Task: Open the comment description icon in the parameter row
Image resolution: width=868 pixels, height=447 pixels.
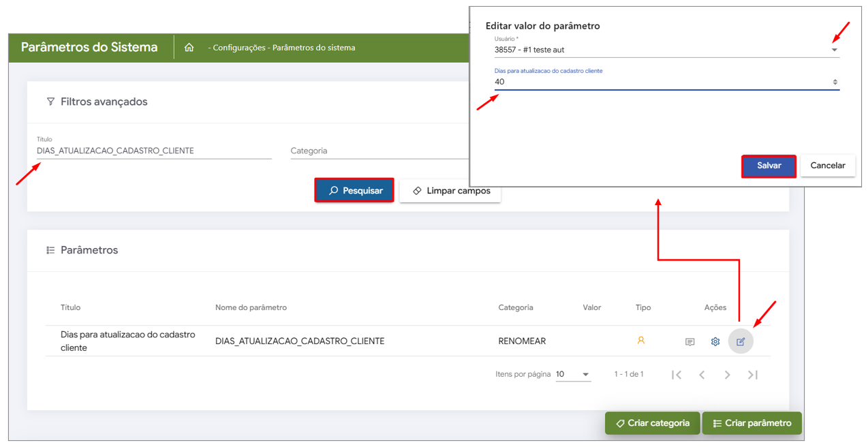Action: [x=689, y=341]
